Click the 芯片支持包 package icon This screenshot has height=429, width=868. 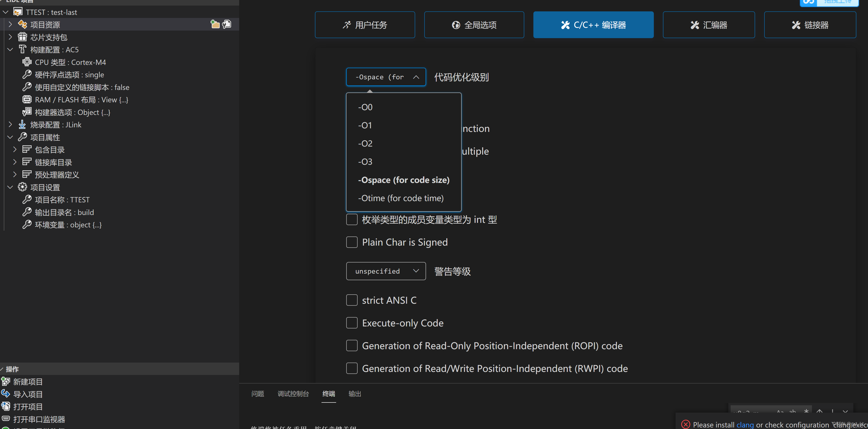tap(22, 37)
